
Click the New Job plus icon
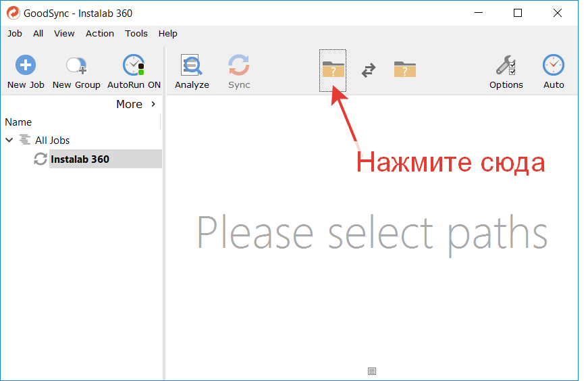pyautogui.click(x=26, y=66)
